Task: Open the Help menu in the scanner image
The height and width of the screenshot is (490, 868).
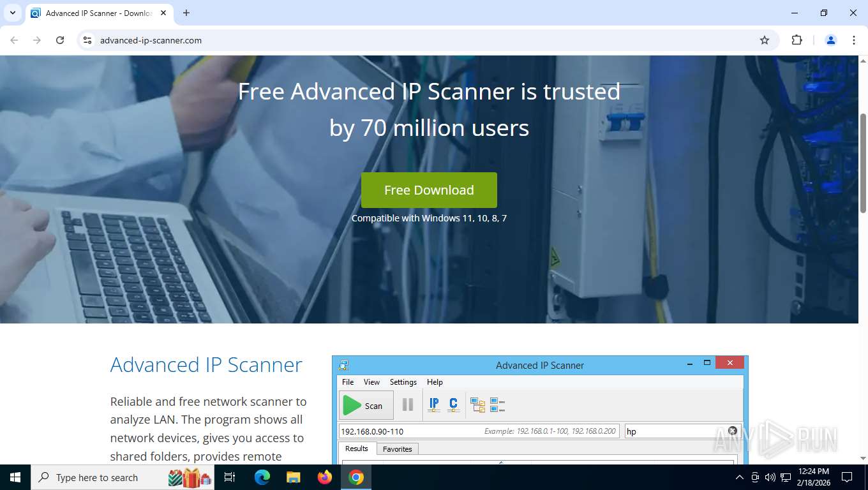Action: click(435, 382)
